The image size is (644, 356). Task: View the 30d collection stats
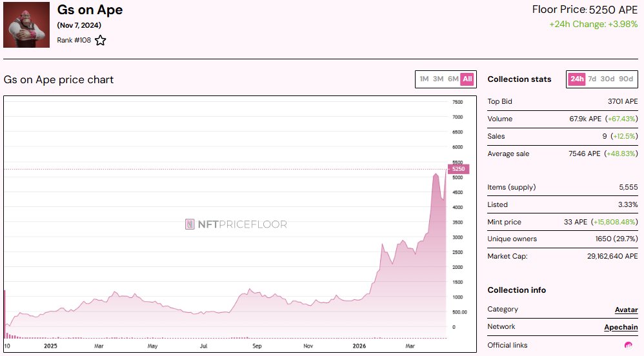(607, 79)
